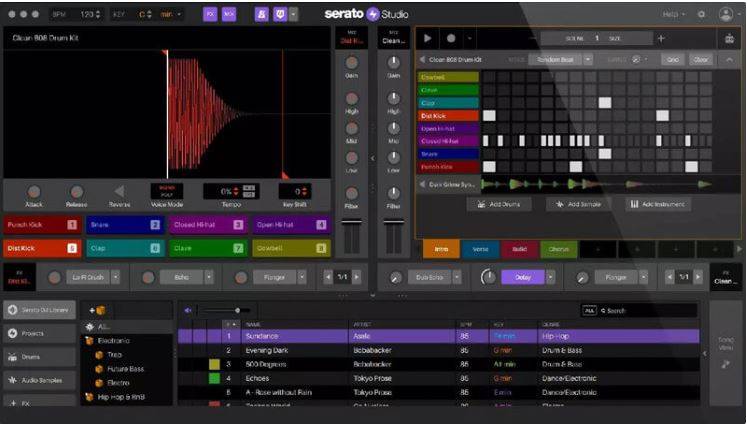Adjust the preview volume slider above the track list

click(237, 310)
